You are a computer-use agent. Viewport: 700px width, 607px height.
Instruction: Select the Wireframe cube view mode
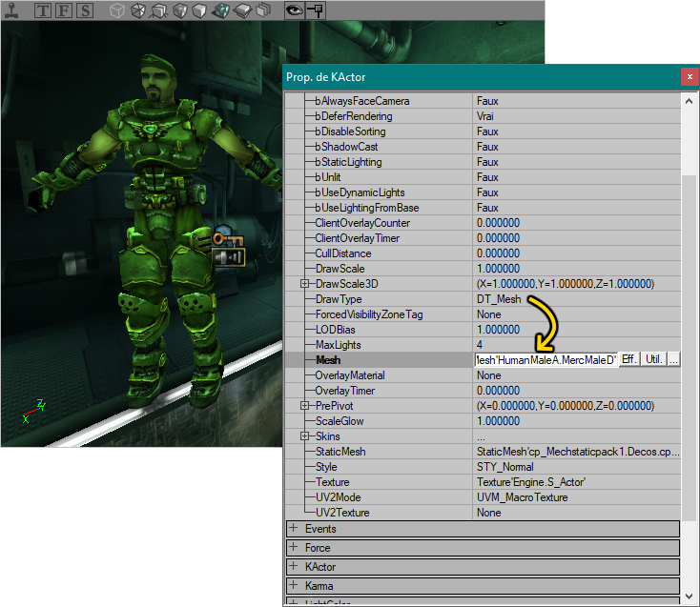(117, 10)
